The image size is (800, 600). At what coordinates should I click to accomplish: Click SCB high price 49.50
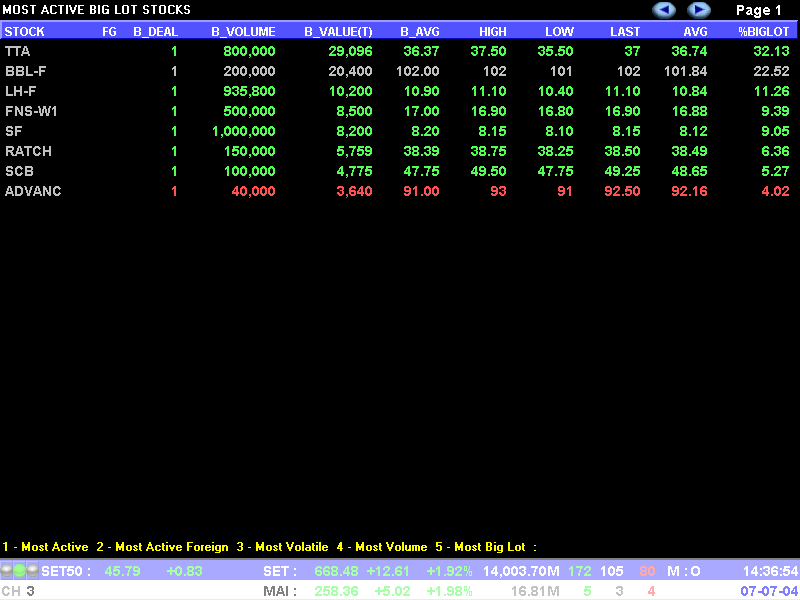pyautogui.click(x=488, y=171)
